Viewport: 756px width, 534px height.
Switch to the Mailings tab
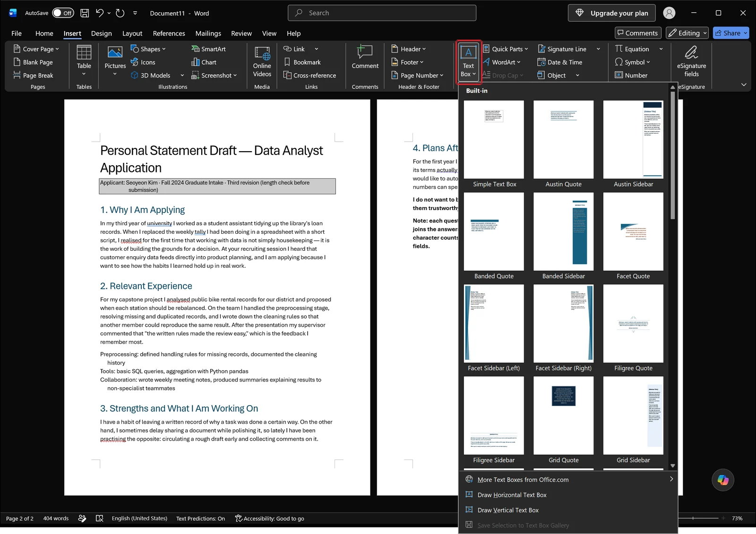pos(208,34)
